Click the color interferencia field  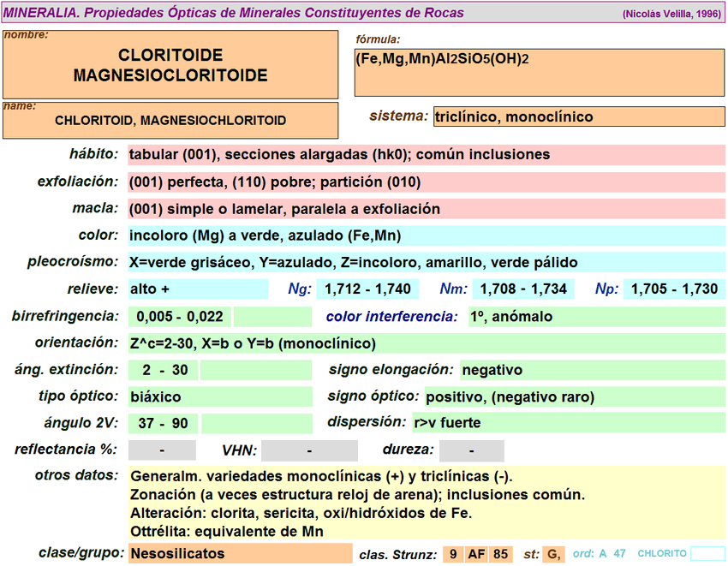[596, 317]
